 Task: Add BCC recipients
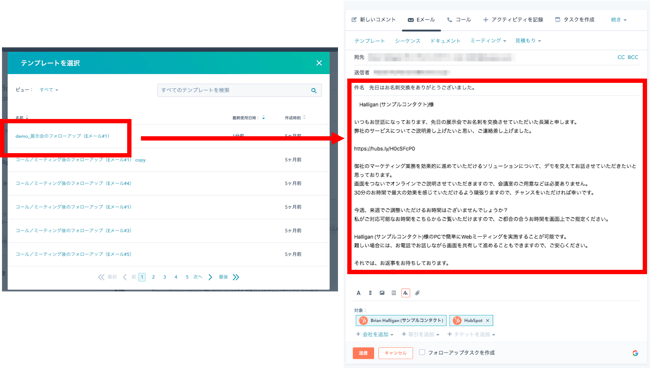point(633,57)
